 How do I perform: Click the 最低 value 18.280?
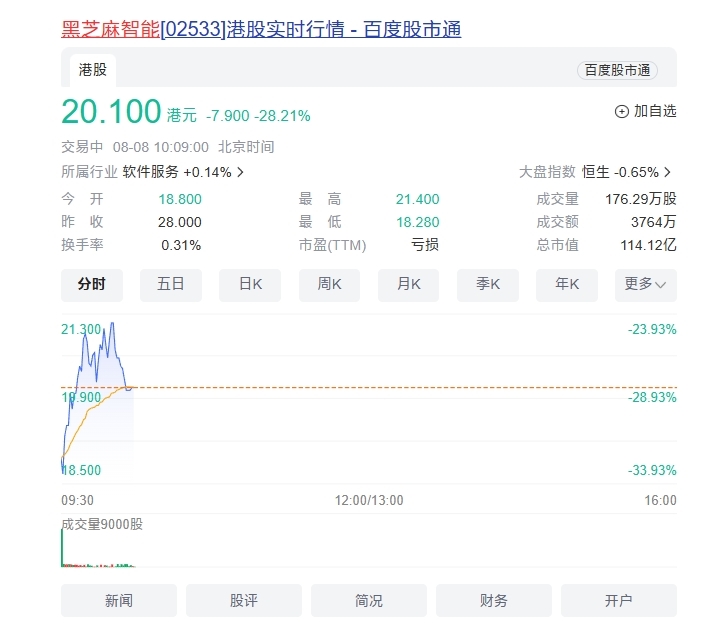pos(418,222)
